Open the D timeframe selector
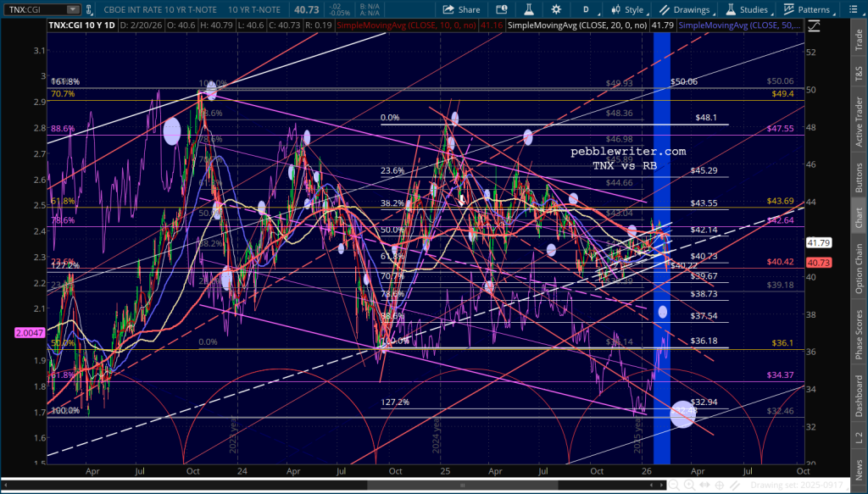Screen dimensions: 868x494 (586, 9)
